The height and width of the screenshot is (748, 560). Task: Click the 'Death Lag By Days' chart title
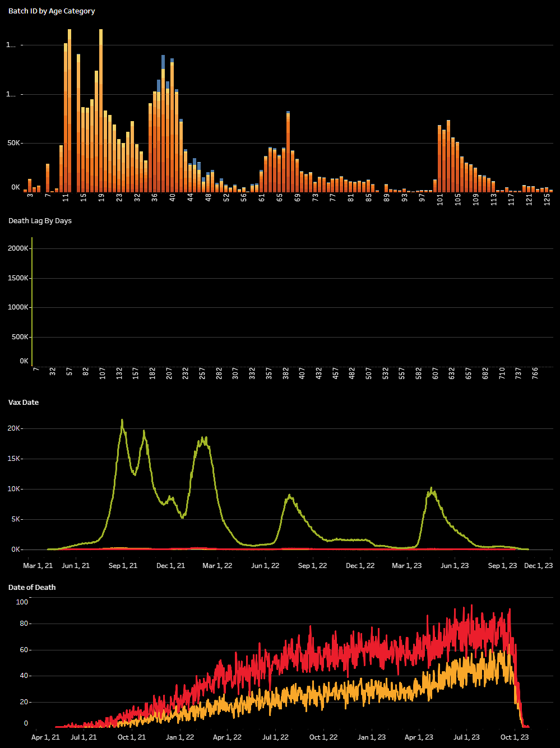(40, 221)
